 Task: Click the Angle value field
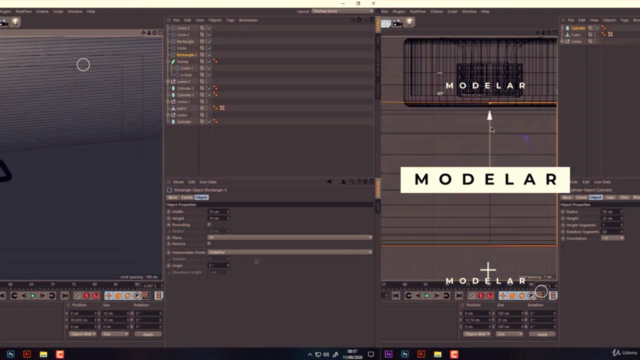[218, 265]
